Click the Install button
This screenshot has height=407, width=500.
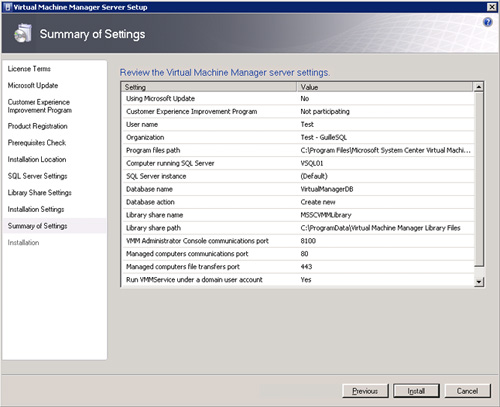416,391
